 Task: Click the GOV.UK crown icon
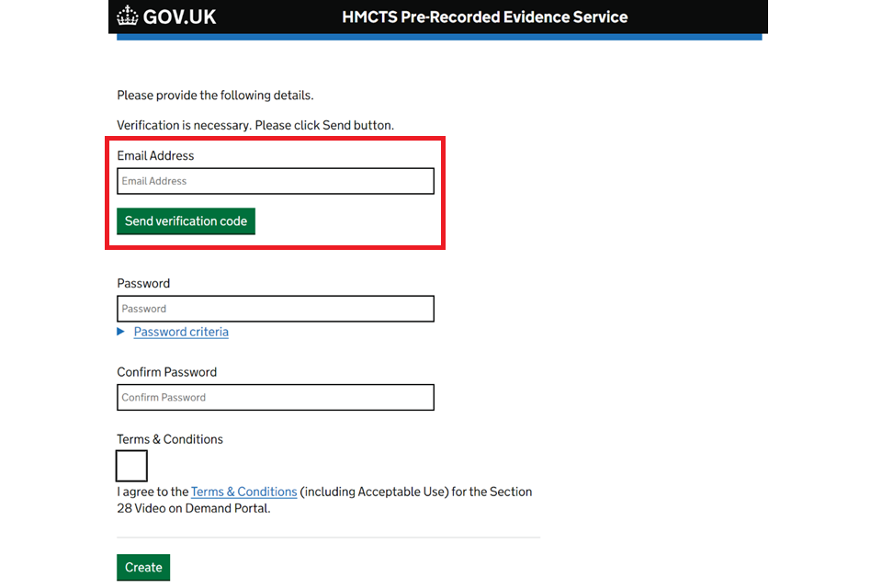[128, 17]
